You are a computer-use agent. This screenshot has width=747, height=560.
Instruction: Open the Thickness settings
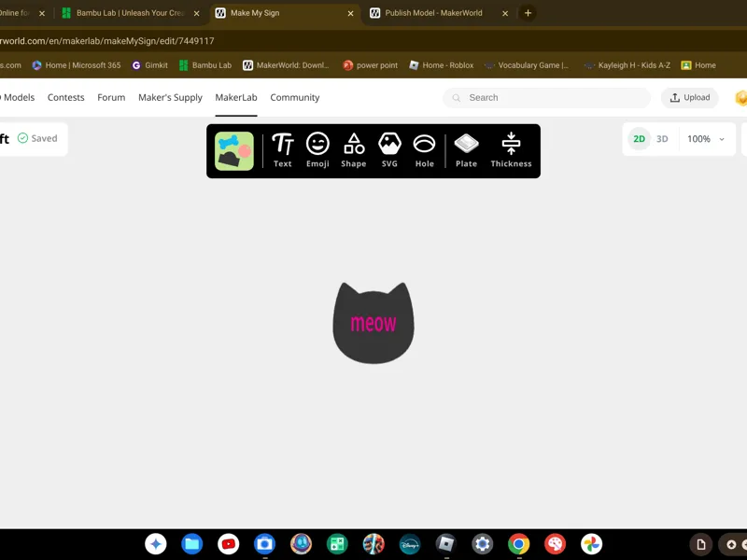click(511, 150)
